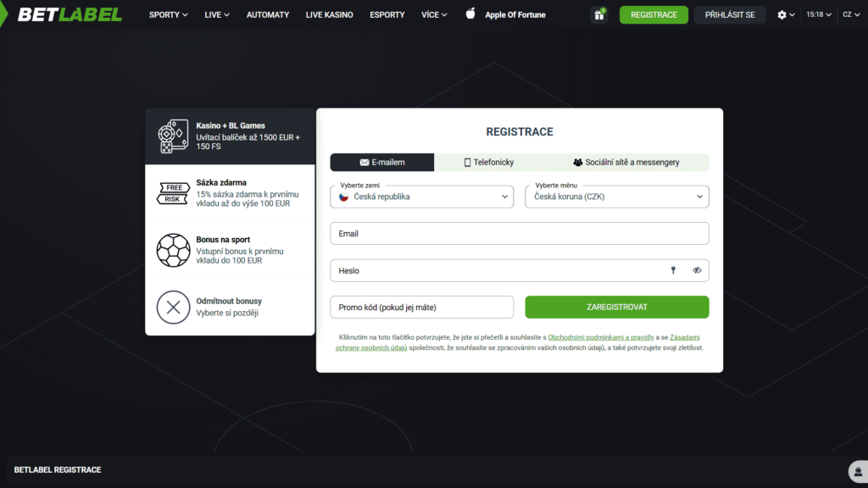Expand the Vyberte zemi country dropdown
Viewport: 868px width, 488px height.
421,196
